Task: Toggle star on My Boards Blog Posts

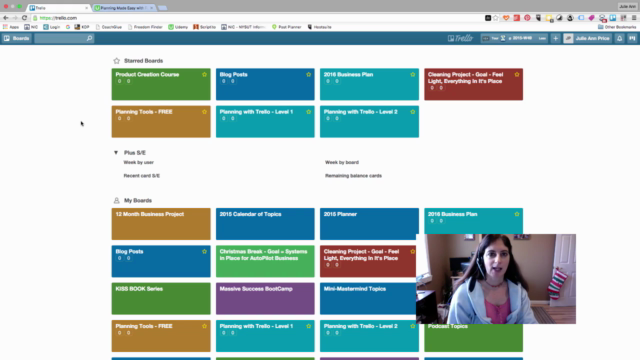Action: tap(204, 252)
